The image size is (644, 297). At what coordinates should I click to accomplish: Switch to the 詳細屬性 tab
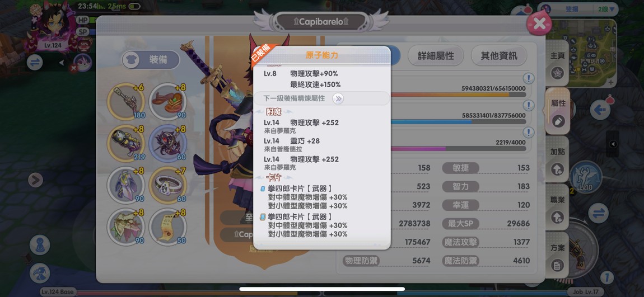click(x=436, y=56)
